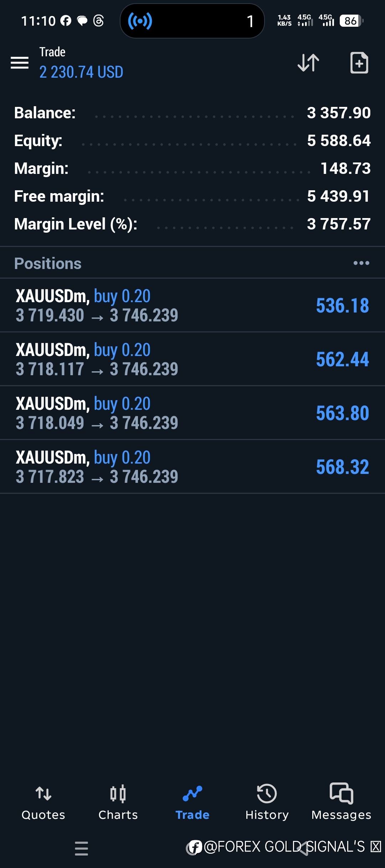This screenshot has width=385, height=868.
Task: Tap the position with 568.32 profit
Action: [192, 467]
